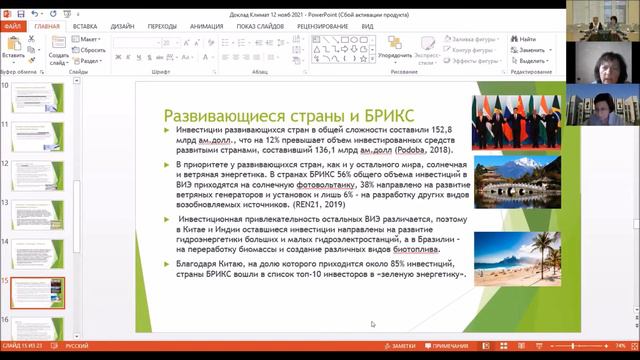This screenshot has width=640, height=360.
Task: Toggle align text left
Action: tap(225, 58)
